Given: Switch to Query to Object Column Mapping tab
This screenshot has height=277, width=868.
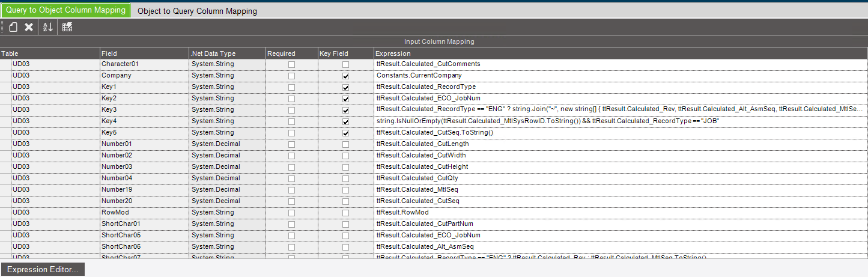Looking at the screenshot, I should (x=66, y=10).
